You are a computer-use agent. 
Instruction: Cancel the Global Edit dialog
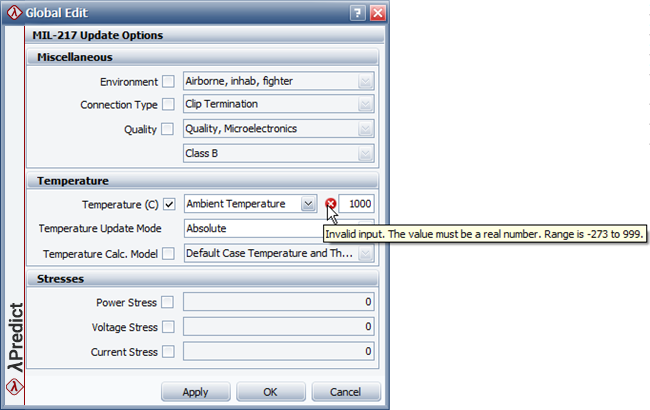345,391
